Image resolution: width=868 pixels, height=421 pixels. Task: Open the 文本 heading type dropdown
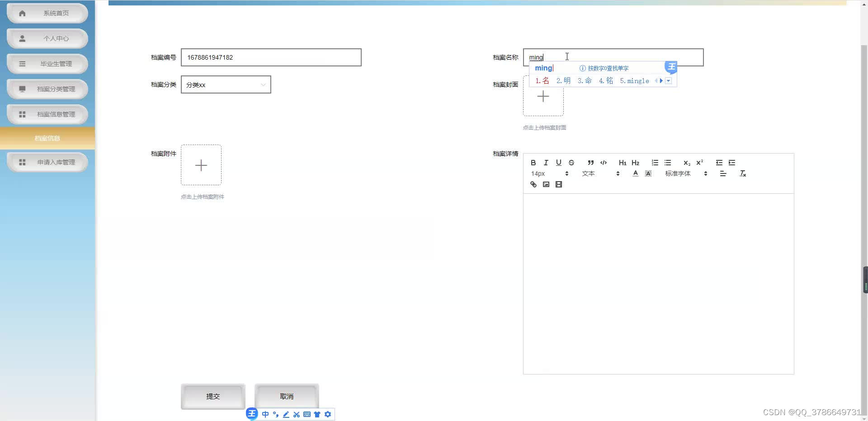tap(601, 173)
